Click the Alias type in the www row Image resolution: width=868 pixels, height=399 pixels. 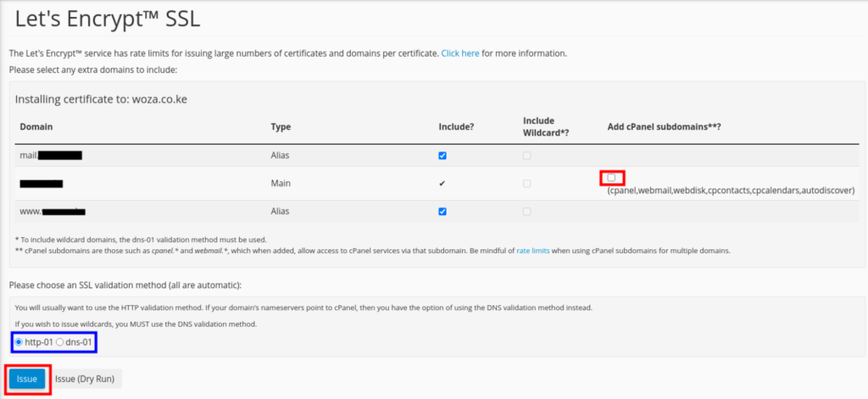(281, 212)
